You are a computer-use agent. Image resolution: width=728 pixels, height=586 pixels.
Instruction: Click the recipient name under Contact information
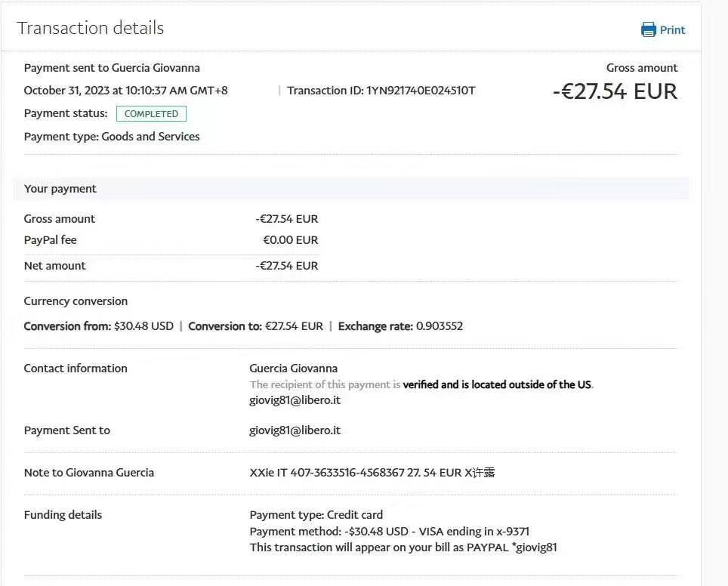[293, 369]
